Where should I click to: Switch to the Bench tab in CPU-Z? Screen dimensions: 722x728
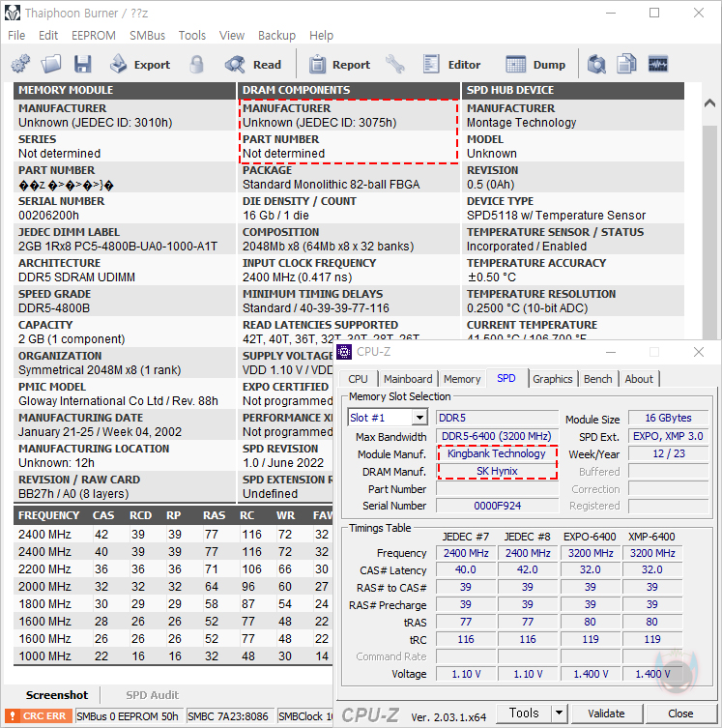coord(597,379)
